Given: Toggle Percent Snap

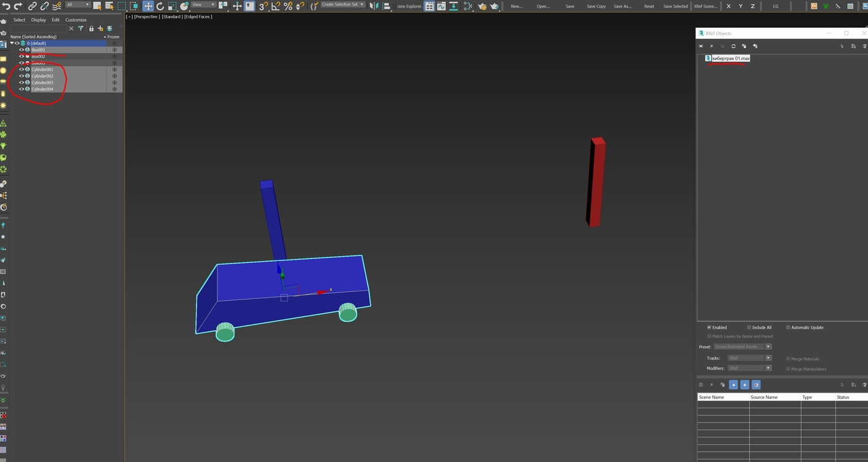Looking at the screenshot, I should coord(288,6).
